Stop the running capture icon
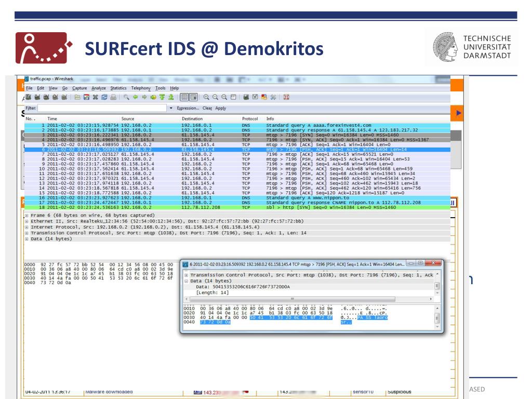This screenshot has width=532, height=399. coord(55,97)
